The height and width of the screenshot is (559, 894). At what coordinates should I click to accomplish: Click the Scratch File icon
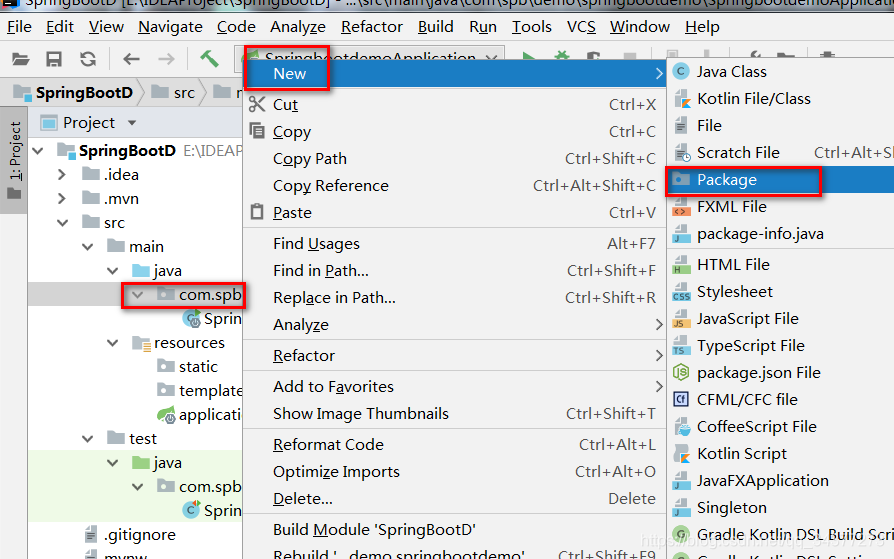[x=682, y=153]
